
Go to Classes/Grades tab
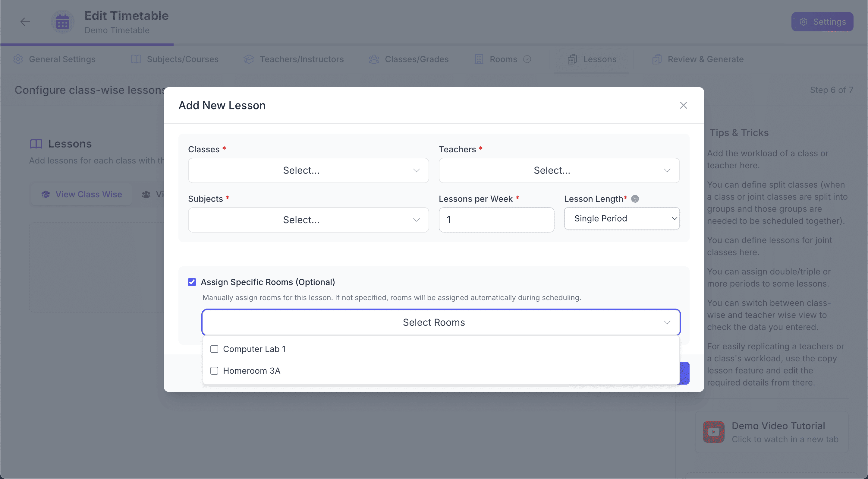408,59
